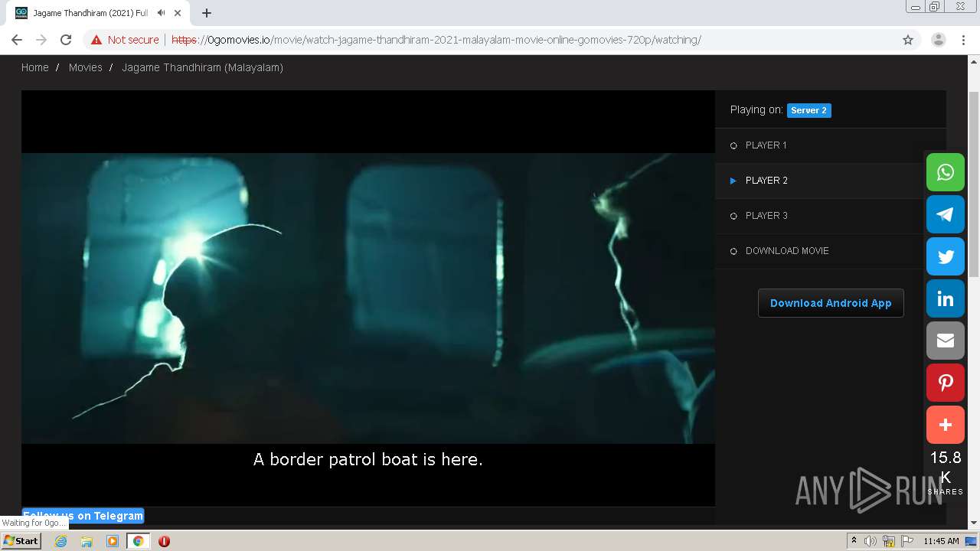The image size is (980, 551).
Task: Go back to previous page in Chrome
Action: 17,40
